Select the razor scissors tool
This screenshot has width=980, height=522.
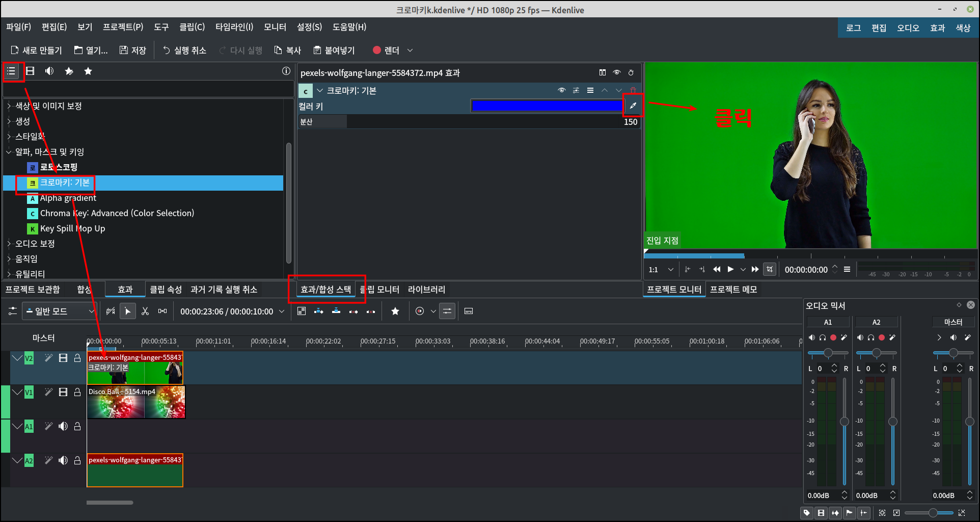pyautogui.click(x=145, y=311)
